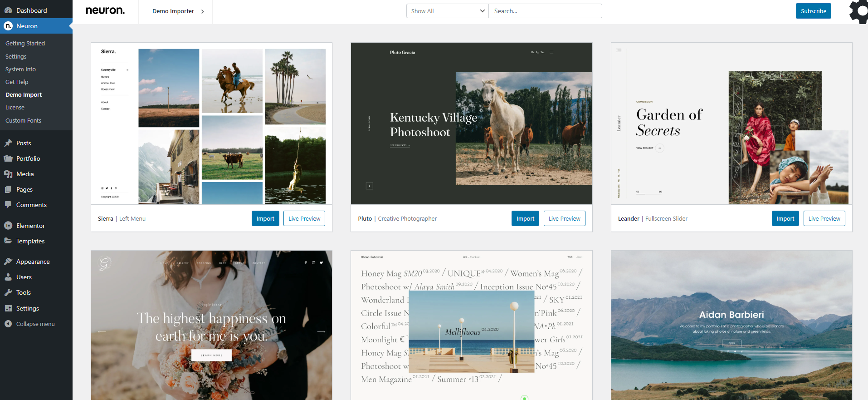Import the Pluto demo

pyautogui.click(x=525, y=218)
